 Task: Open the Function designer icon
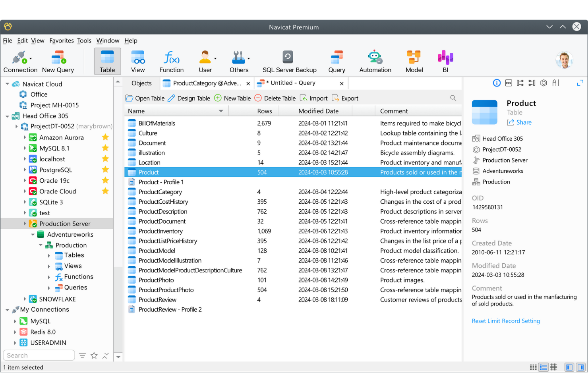click(x=171, y=61)
